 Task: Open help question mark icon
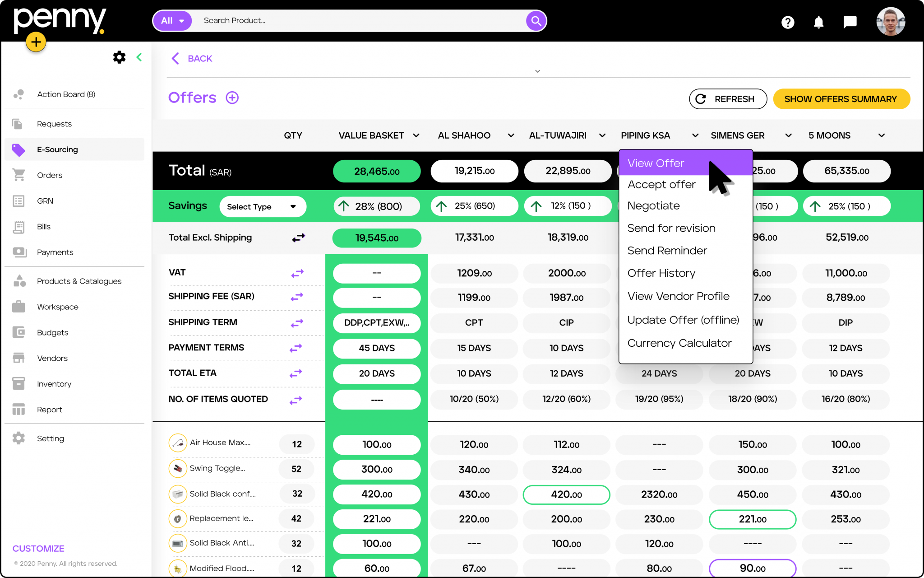click(788, 22)
